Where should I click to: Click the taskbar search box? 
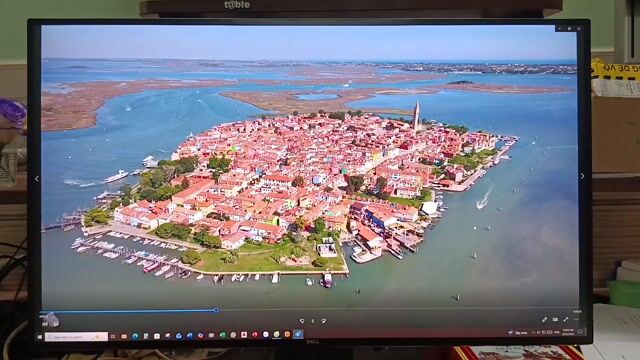[x=76, y=337]
